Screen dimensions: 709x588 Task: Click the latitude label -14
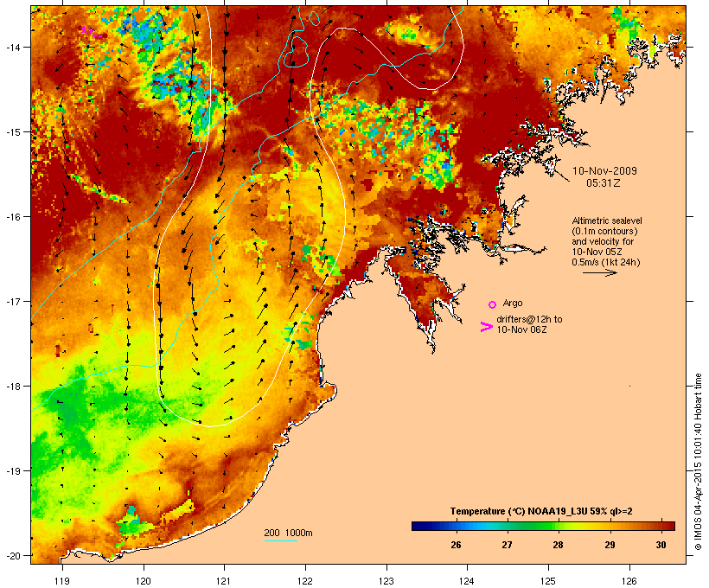[12, 47]
